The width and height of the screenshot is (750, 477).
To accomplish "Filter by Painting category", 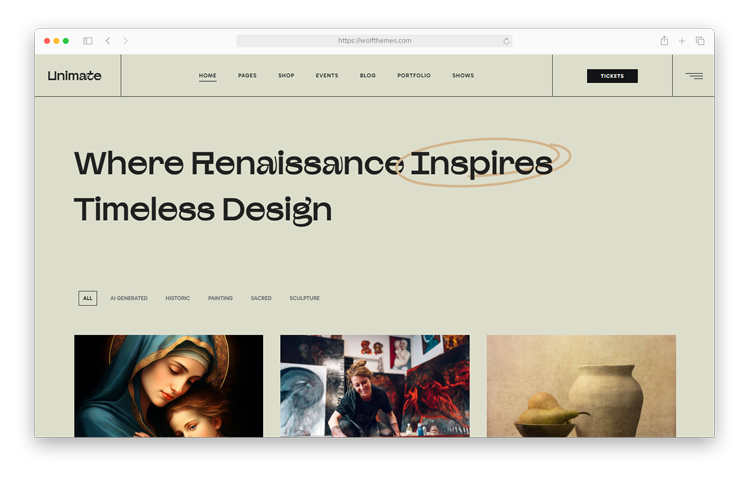I will 220,298.
